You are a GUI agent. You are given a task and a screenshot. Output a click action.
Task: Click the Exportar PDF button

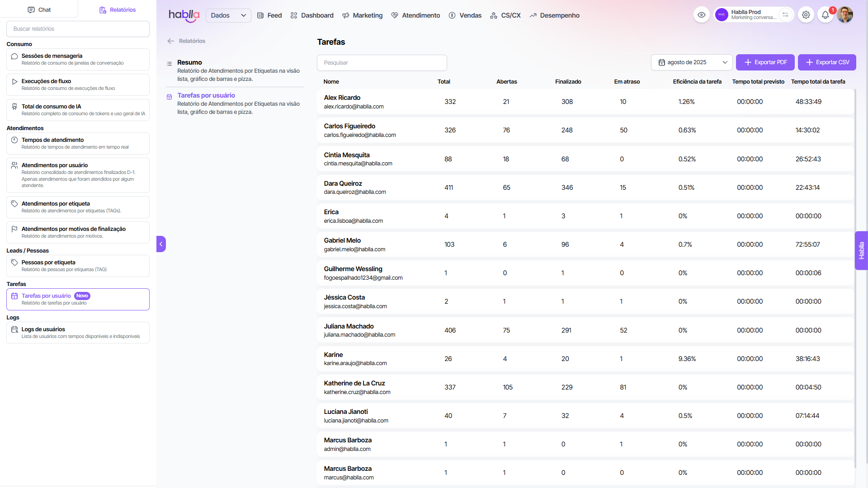point(765,62)
